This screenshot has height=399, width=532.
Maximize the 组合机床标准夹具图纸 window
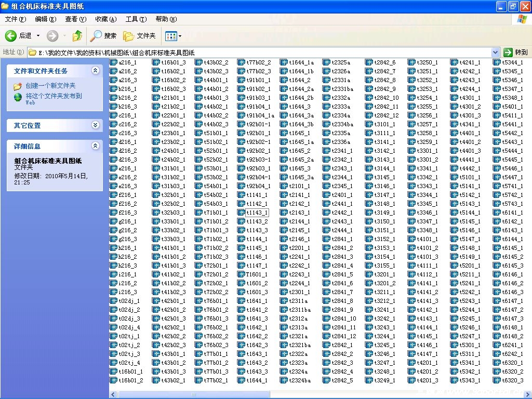tap(513, 6)
